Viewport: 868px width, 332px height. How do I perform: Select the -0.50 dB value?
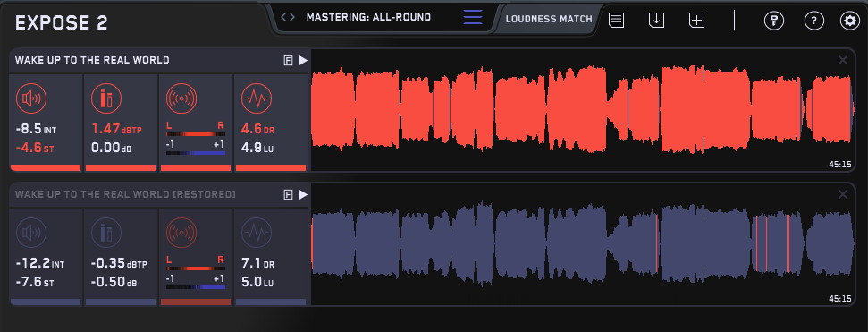pyautogui.click(x=114, y=282)
